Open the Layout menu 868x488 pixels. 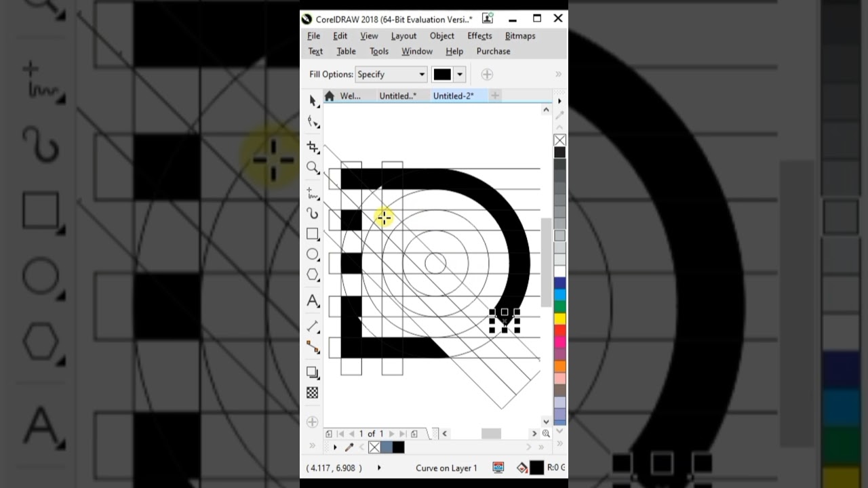point(403,36)
